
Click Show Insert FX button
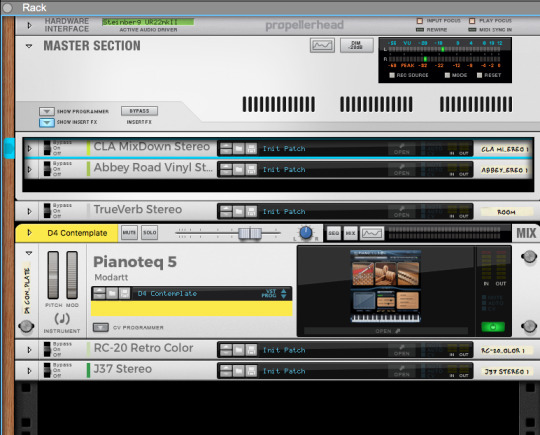click(x=46, y=122)
